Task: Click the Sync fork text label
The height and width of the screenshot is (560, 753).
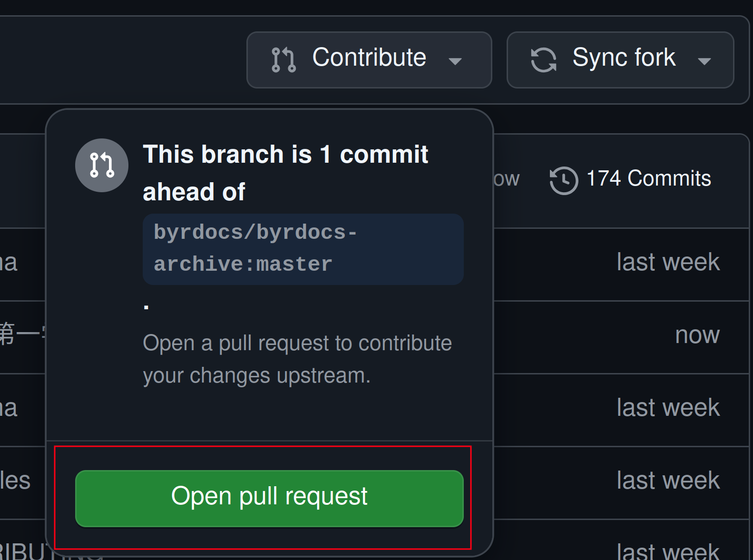Action: point(624,58)
